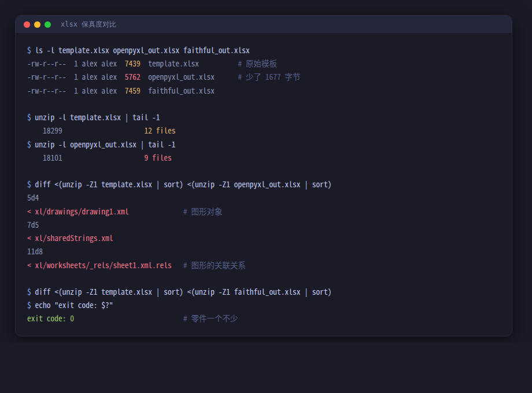This screenshot has height=393, width=532.
Task: Select the "unzip -l openpyxl_out.xlsx" command
Action: click(101, 145)
